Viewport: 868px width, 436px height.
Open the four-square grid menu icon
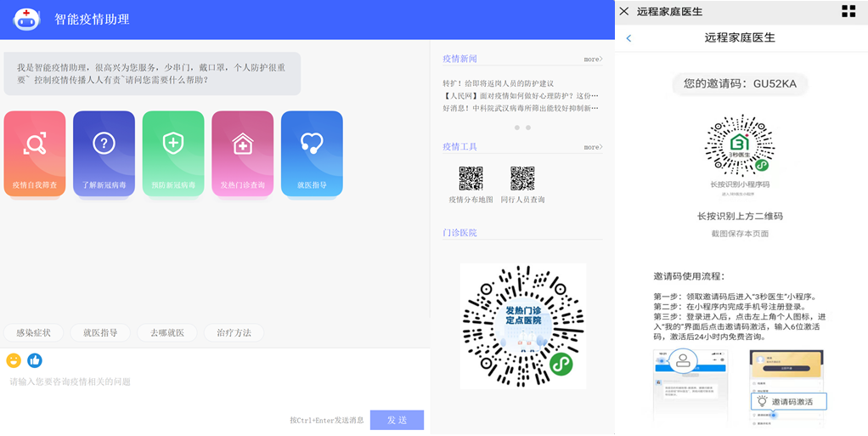(848, 11)
